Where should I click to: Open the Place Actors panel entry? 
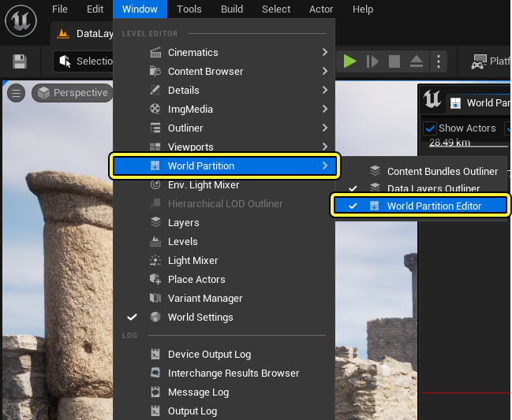[224, 280]
